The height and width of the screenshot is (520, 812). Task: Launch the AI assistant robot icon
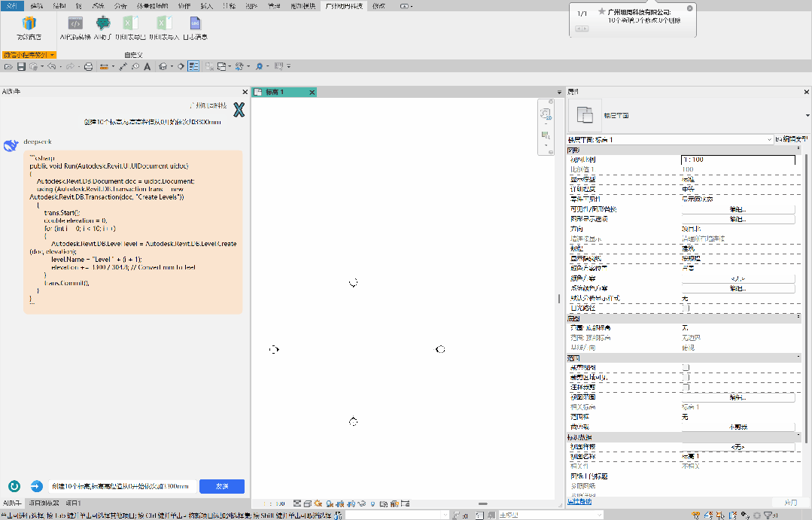click(103, 23)
